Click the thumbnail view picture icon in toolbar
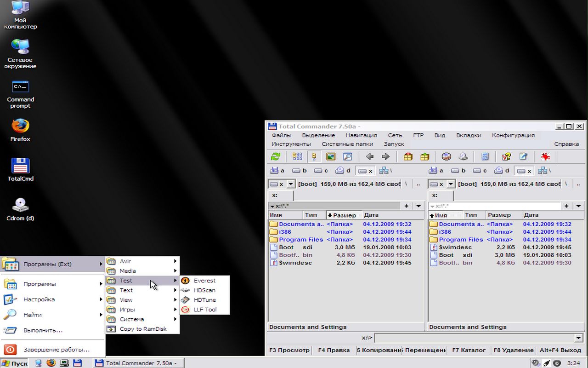Viewport: 588px width, 368px height. [x=331, y=157]
